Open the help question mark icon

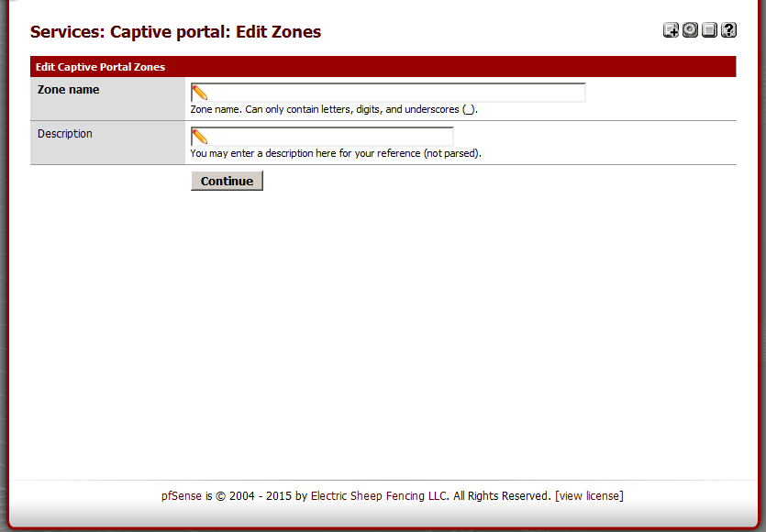[x=728, y=30]
